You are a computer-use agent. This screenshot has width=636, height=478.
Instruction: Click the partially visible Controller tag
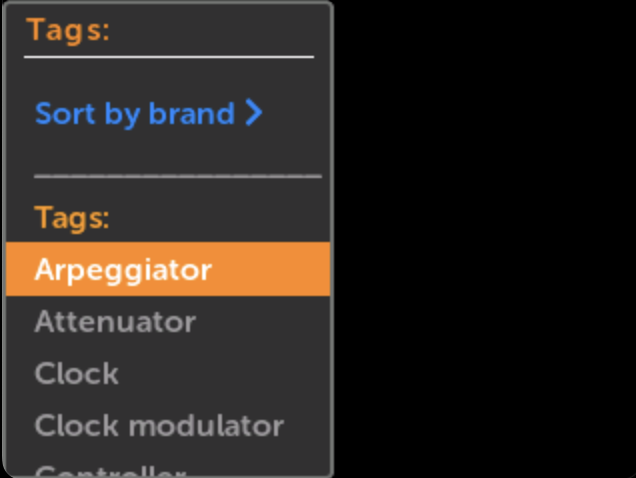(x=110, y=470)
